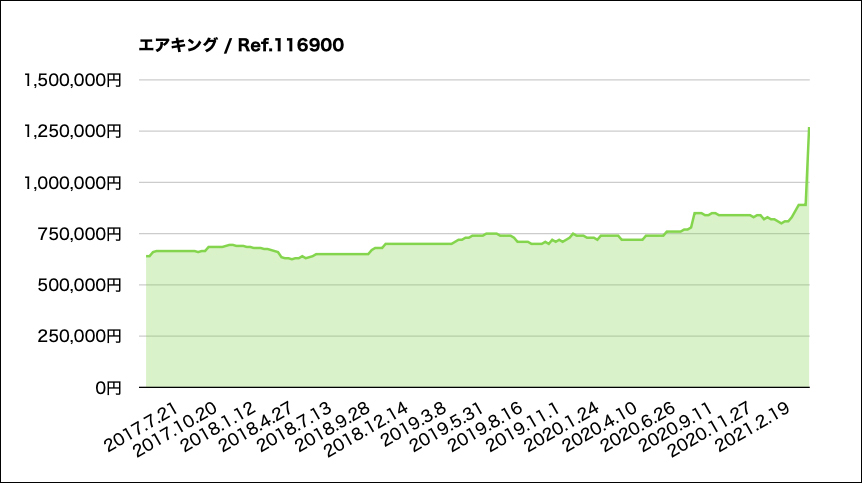Click the price spike peak at the chart's end
Image resolution: width=862 pixels, height=483 pixels.
[809, 129]
